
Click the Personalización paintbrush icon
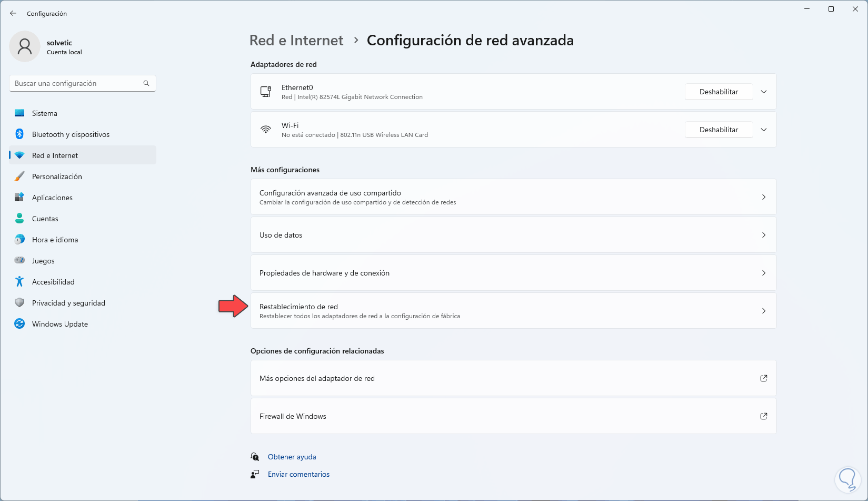[19, 176]
